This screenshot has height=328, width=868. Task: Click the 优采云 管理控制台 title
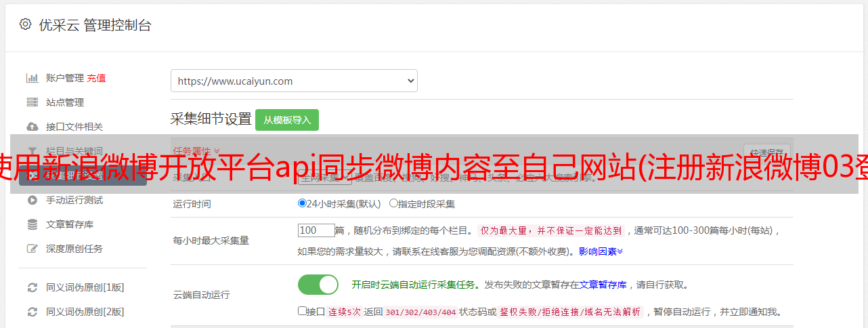click(x=93, y=25)
